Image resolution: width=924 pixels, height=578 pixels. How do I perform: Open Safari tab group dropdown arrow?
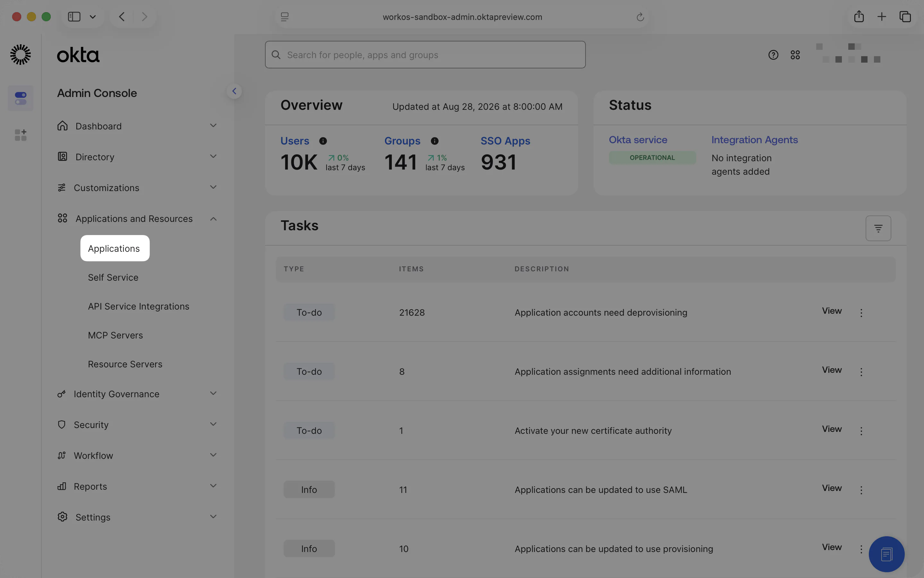pyautogui.click(x=92, y=17)
